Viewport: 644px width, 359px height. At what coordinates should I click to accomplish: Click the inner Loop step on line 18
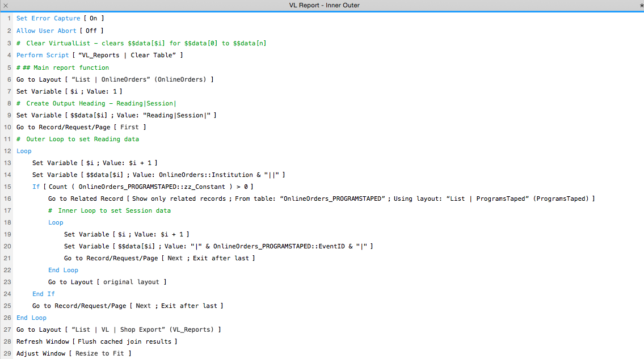pyautogui.click(x=56, y=222)
